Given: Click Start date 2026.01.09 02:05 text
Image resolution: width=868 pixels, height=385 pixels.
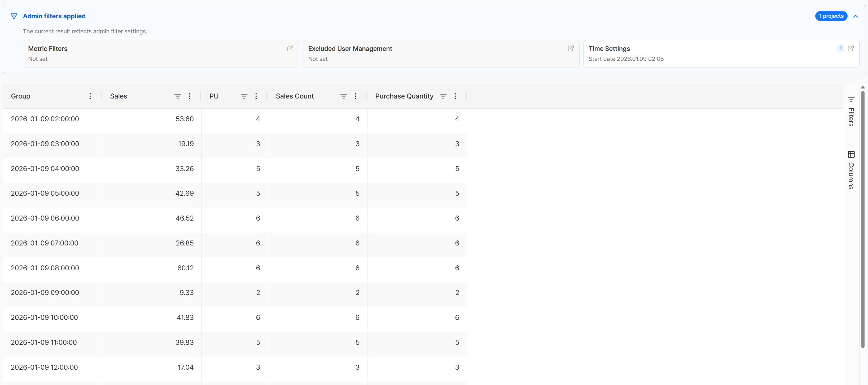Looking at the screenshot, I should click(x=626, y=59).
